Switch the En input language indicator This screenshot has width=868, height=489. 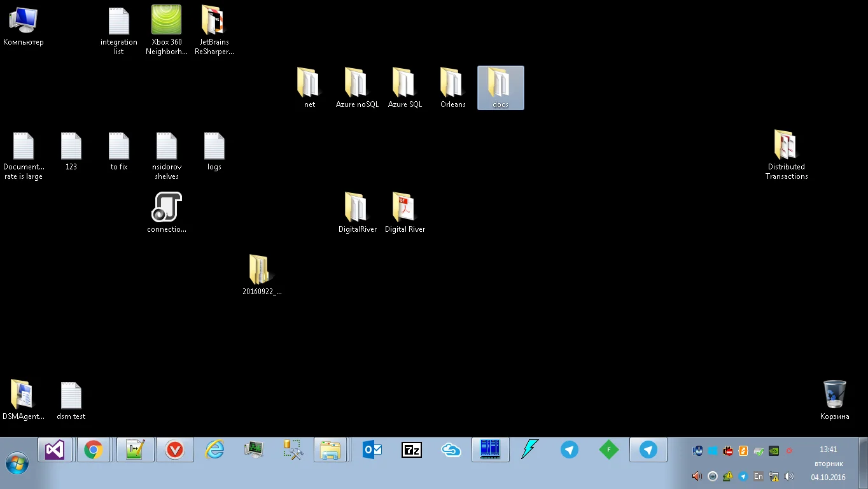758,476
